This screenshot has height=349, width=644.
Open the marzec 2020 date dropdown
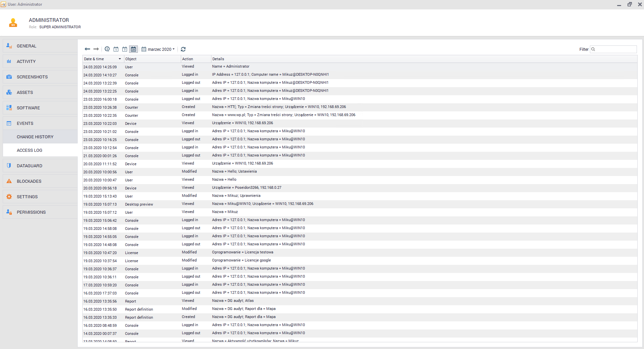coord(158,49)
